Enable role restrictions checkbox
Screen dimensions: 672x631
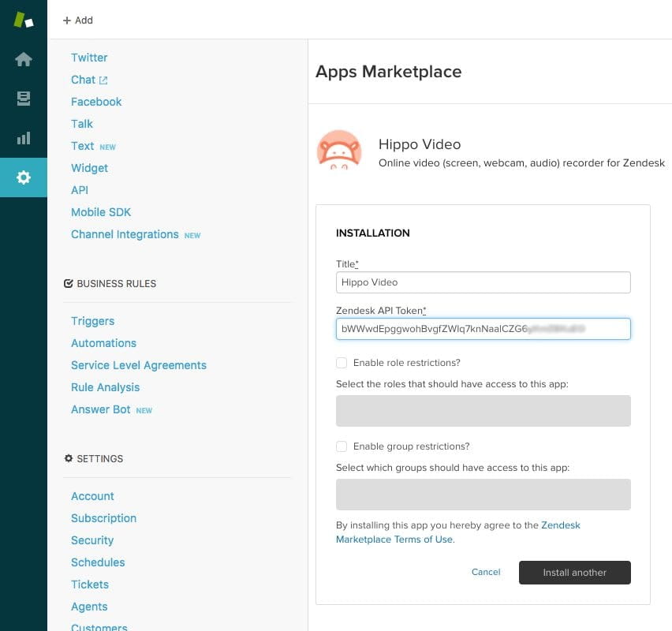tap(342, 363)
